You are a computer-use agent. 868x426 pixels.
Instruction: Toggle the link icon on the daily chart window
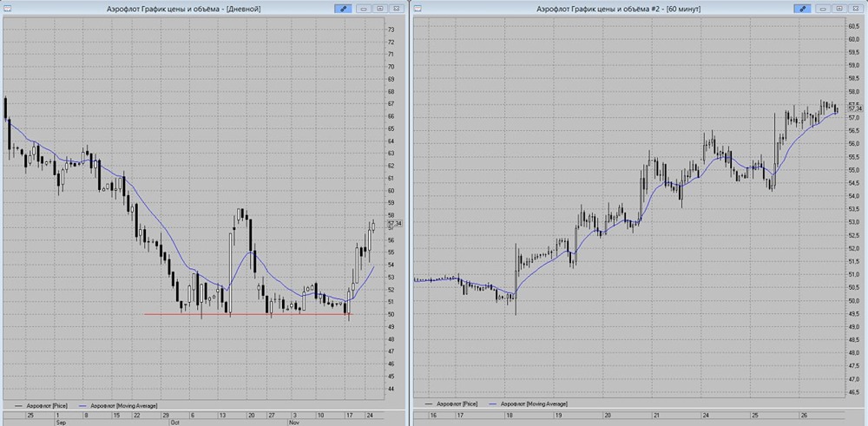coord(343,9)
